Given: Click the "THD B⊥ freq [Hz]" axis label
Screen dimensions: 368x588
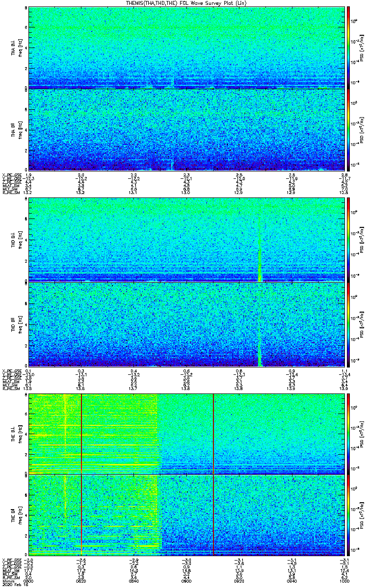Looking at the screenshot, I should (x=17, y=240).
